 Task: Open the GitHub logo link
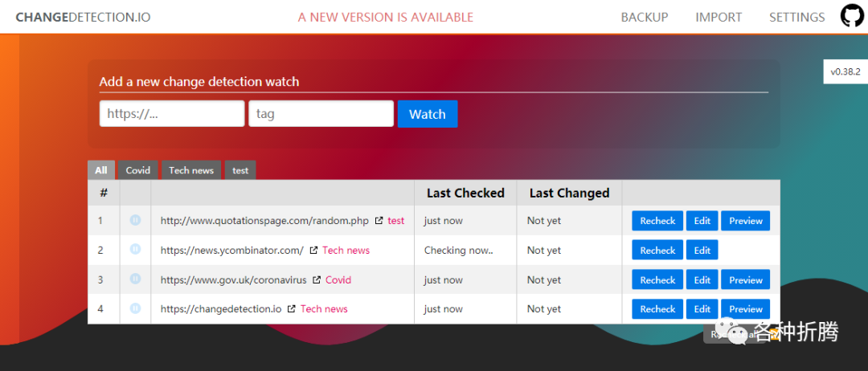(852, 16)
